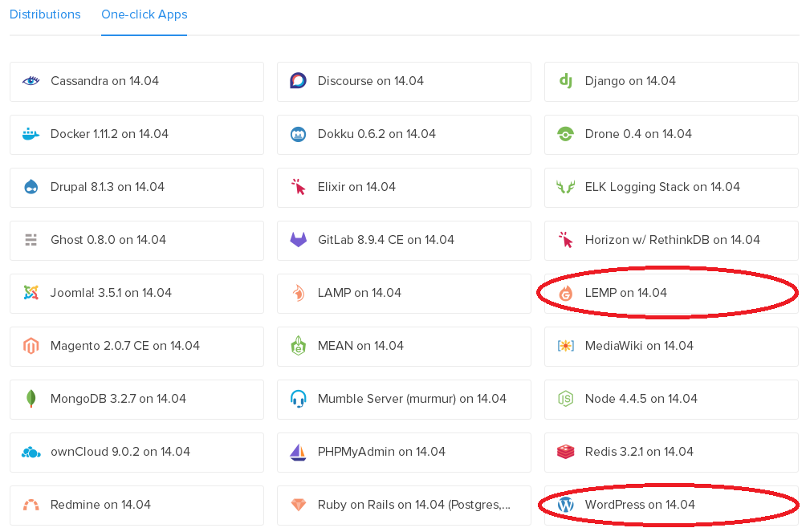Click the Drupal drop icon
This screenshot has width=810, height=532.
(31, 187)
